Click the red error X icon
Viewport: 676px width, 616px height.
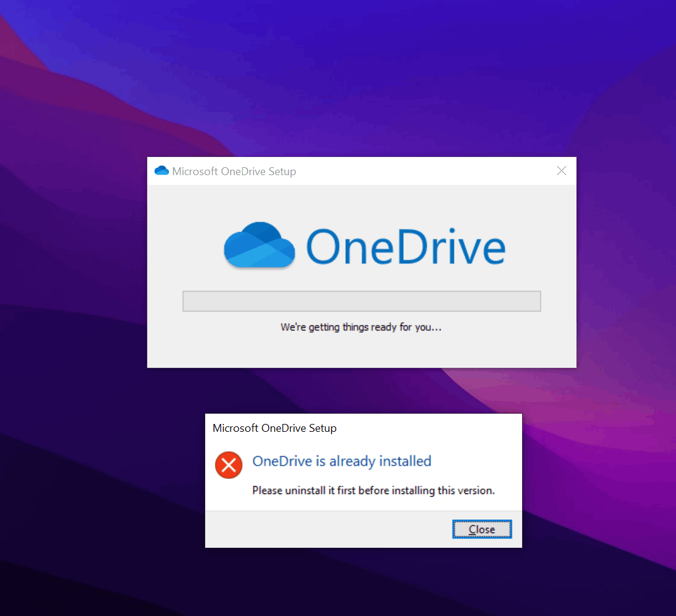(x=229, y=465)
